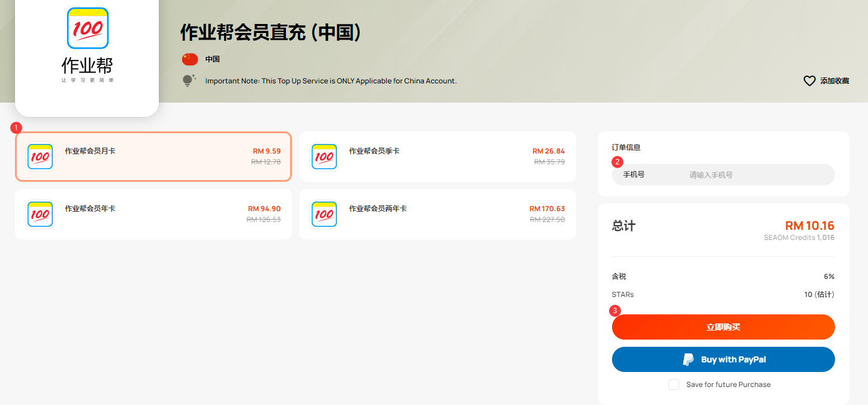Click the 订单信息 heading
The image size is (868, 405).
pos(626,147)
